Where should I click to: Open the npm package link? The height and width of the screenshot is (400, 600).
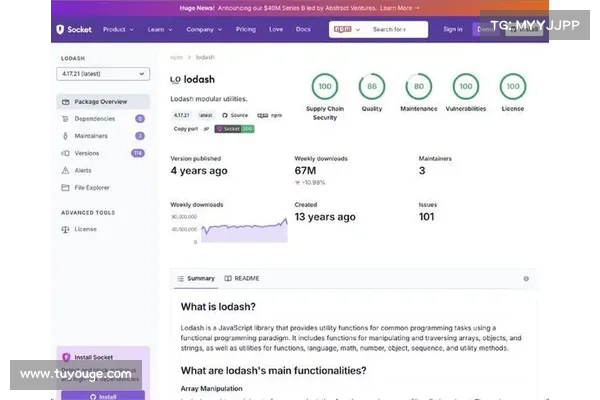269,115
